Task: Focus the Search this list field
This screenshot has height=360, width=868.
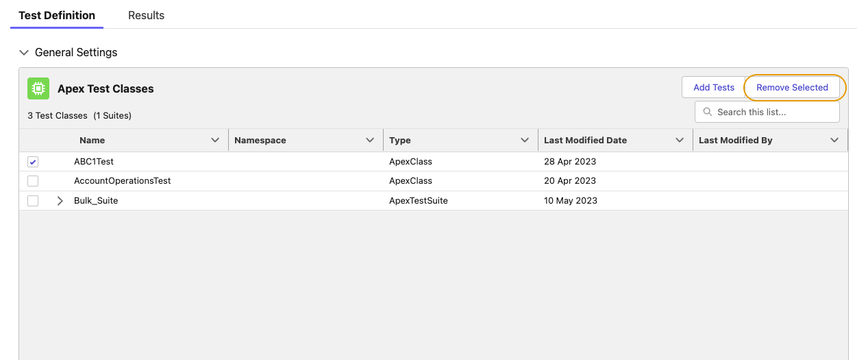Action: point(774,112)
